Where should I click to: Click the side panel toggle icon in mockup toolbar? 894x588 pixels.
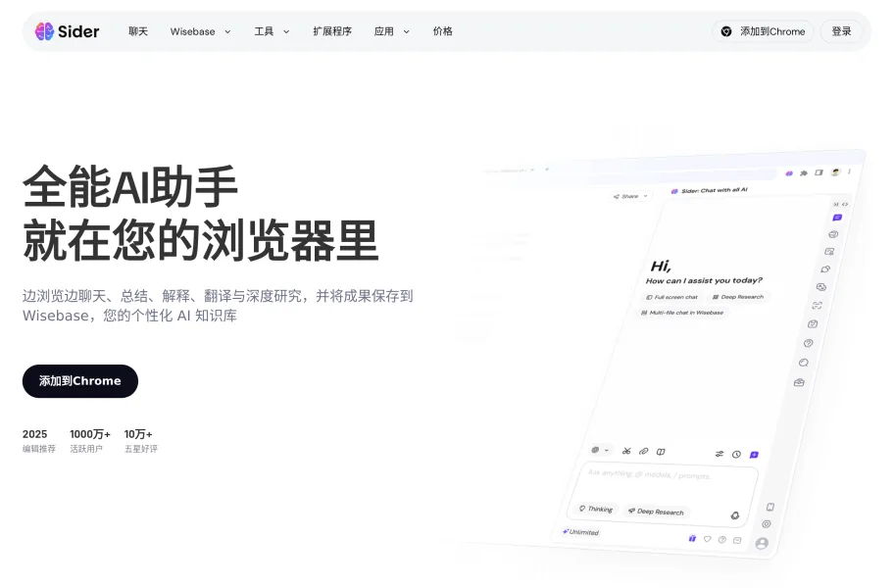pyautogui.click(x=819, y=172)
